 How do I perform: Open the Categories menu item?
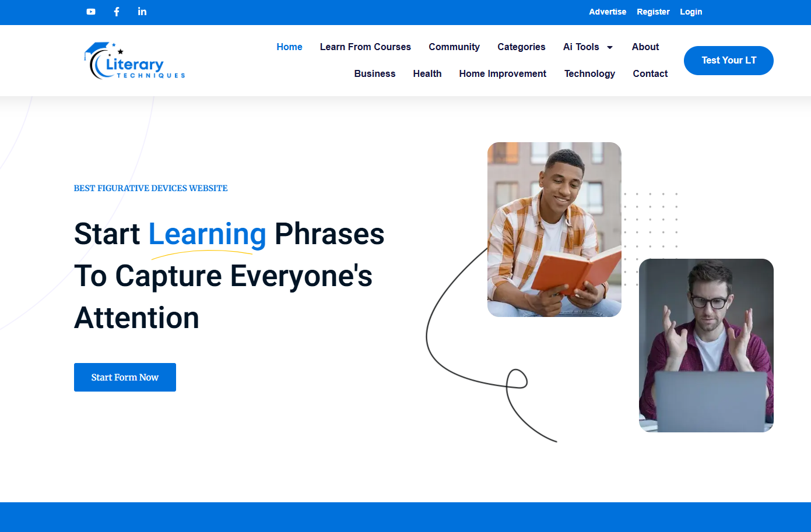pos(521,47)
